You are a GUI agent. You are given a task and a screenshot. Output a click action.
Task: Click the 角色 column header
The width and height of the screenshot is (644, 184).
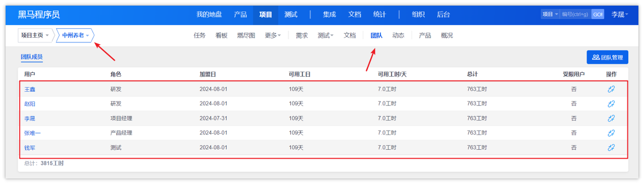click(x=116, y=74)
